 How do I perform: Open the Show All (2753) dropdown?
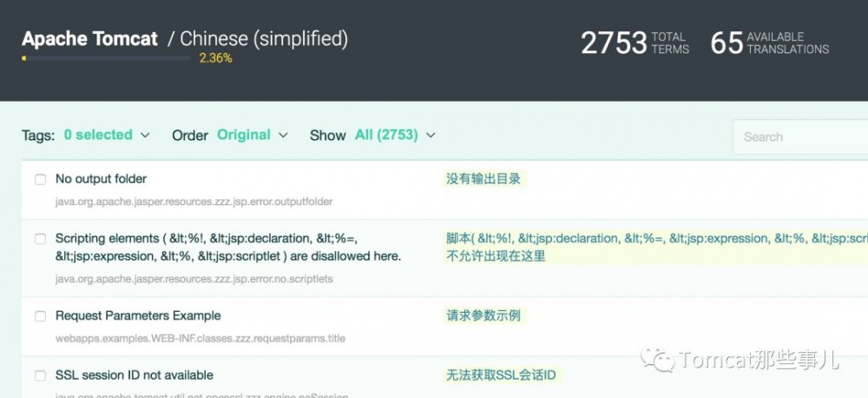click(x=395, y=135)
